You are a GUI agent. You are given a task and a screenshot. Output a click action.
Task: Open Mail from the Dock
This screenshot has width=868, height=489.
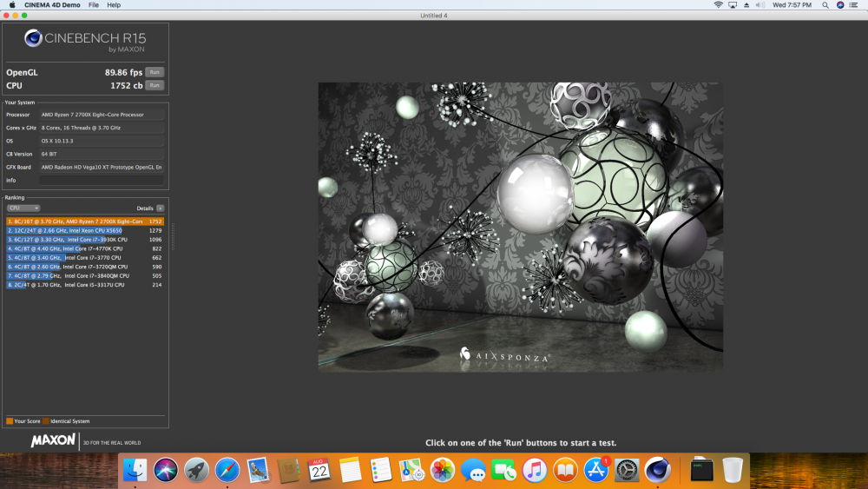(x=258, y=470)
